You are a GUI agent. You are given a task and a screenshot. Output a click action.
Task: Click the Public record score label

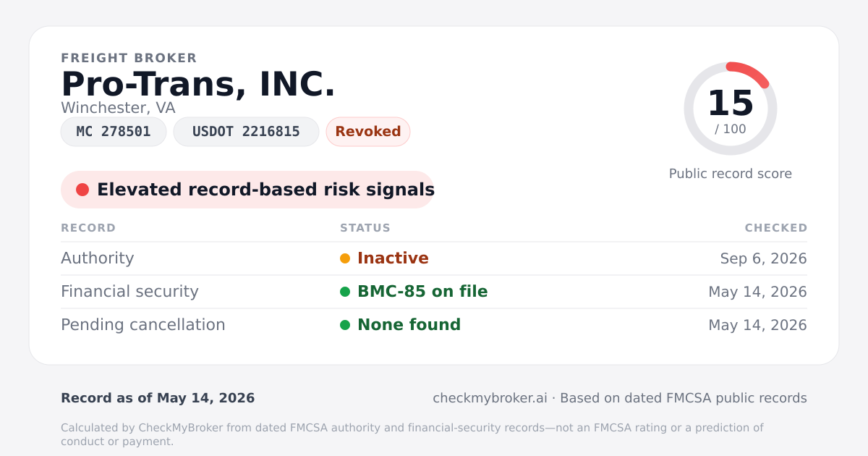click(x=731, y=174)
